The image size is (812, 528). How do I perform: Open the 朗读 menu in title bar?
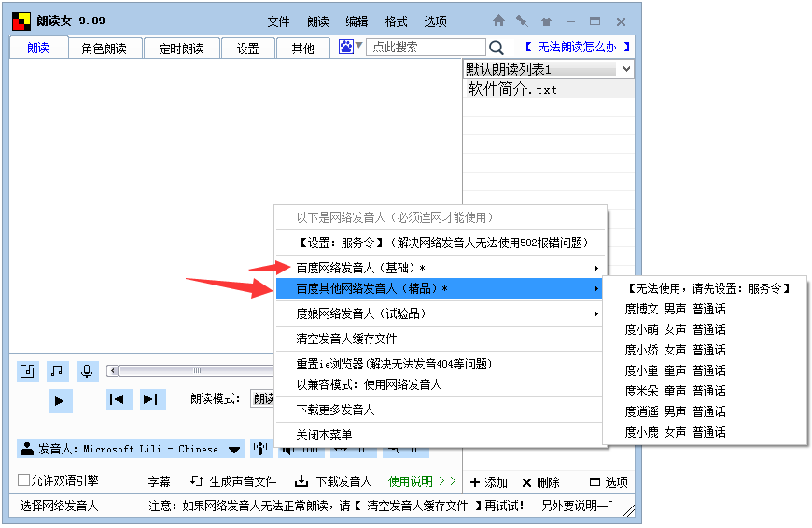pos(318,21)
